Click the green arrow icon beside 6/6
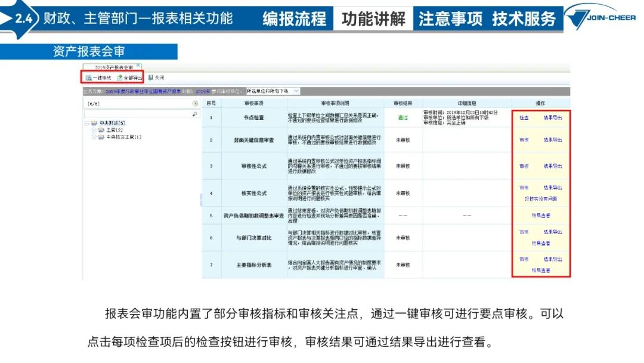 [x=195, y=103]
